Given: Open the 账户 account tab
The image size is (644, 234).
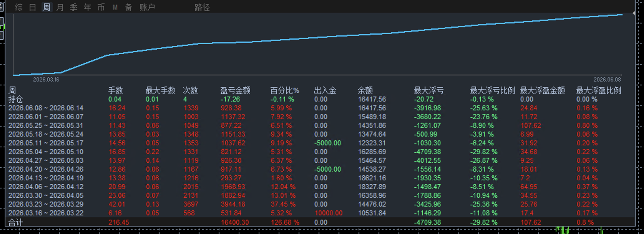Looking at the screenshot, I should click(147, 7).
